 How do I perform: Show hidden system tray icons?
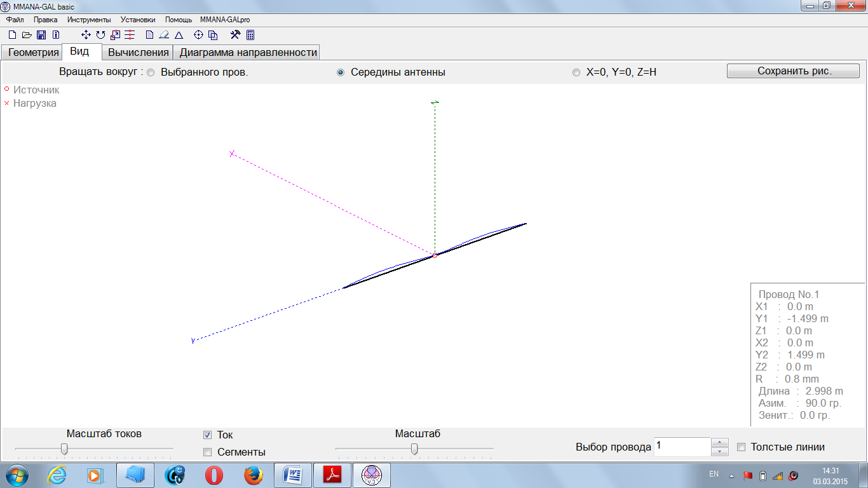(731, 475)
